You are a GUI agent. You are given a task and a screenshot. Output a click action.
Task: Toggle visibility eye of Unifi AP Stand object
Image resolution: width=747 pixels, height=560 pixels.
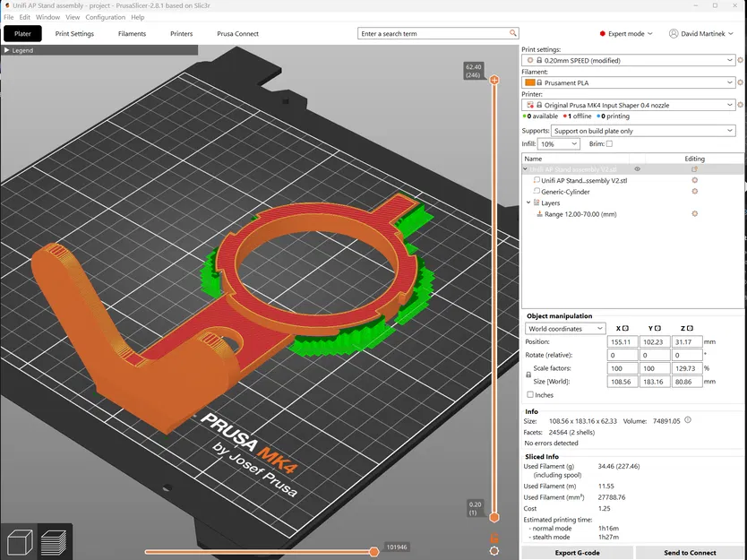638,169
